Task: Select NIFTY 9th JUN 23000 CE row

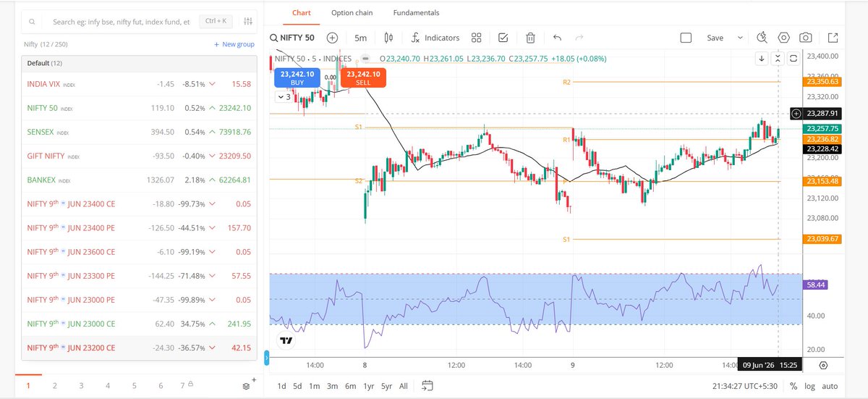Action: (x=138, y=324)
